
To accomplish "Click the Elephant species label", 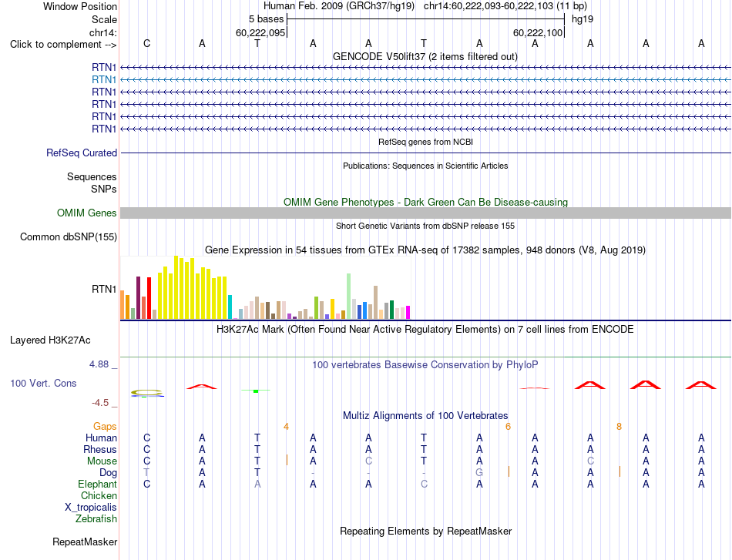I will tap(98, 485).
